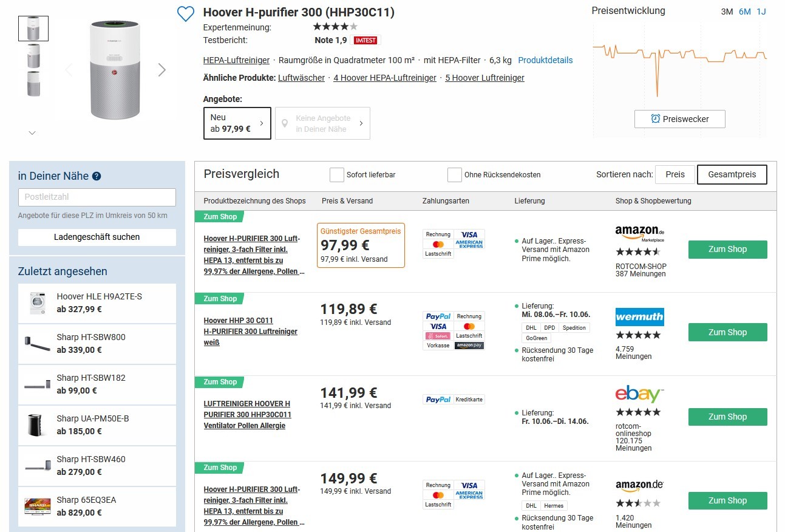Click GoGreen delivery badge in wermuth offer
This screenshot has width=785, height=532.
pyautogui.click(x=537, y=338)
